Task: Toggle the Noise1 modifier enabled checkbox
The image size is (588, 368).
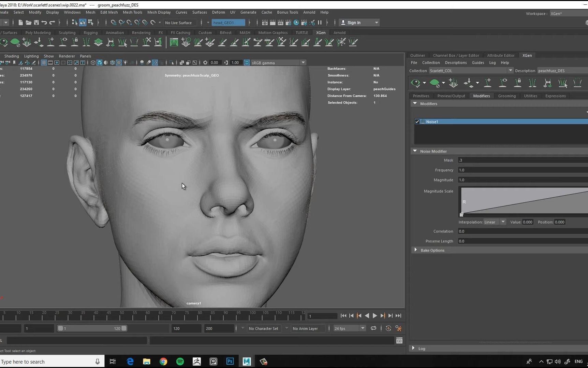Action: [417, 122]
